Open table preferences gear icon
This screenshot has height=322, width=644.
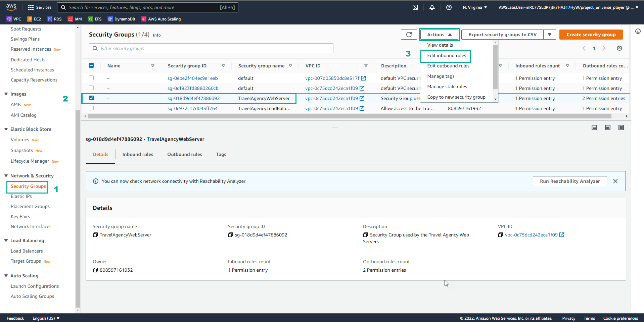click(619, 48)
